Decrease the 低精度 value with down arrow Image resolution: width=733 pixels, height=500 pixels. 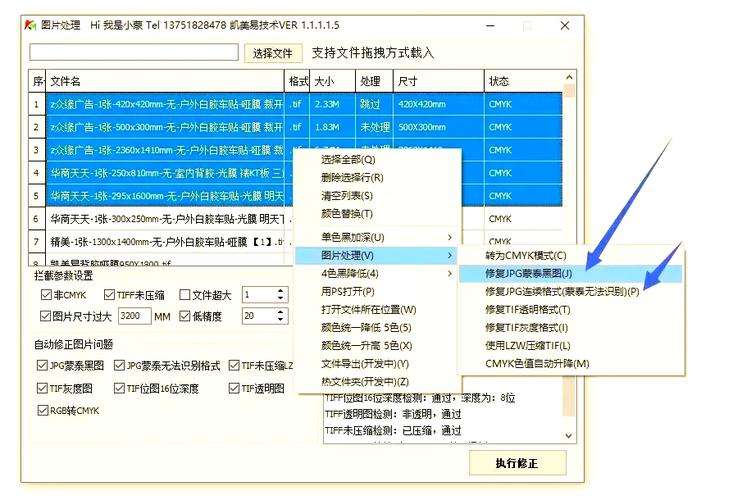point(280,320)
